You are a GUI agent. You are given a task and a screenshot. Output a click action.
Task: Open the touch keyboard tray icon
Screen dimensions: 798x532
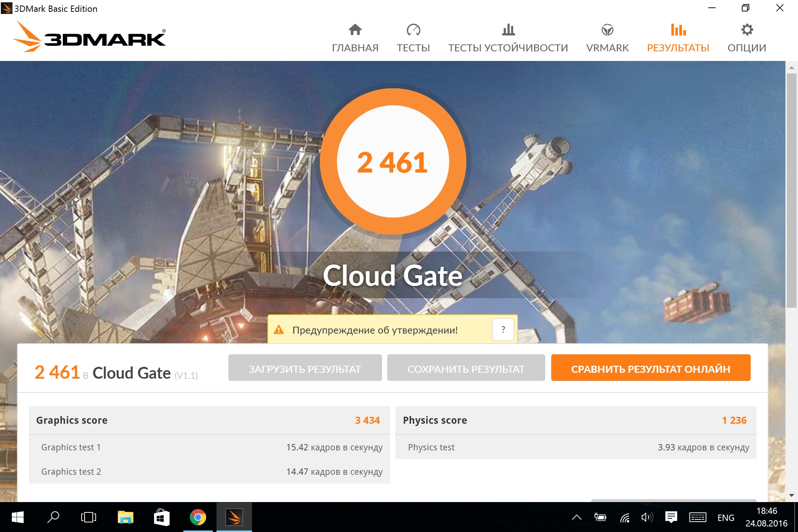coord(698,517)
